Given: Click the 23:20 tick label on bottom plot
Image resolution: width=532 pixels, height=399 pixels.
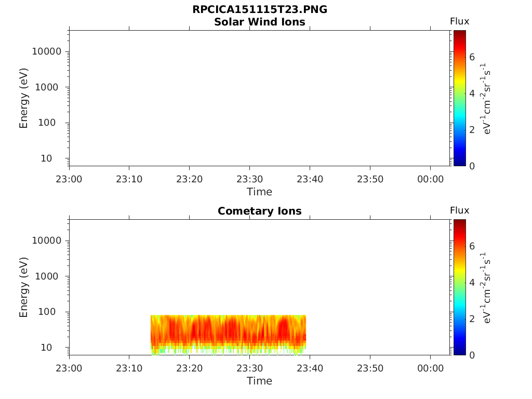Looking at the screenshot, I should pos(189,368).
